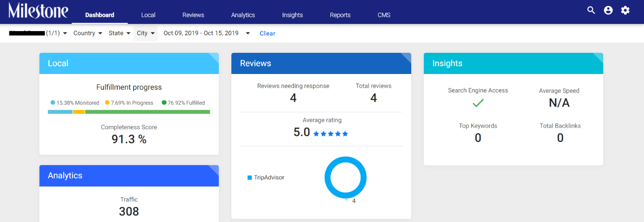Screen dimensions: 644x222
Task: Switch to the Reviews tab
Action: pyautogui.click(x=193, y=15)
